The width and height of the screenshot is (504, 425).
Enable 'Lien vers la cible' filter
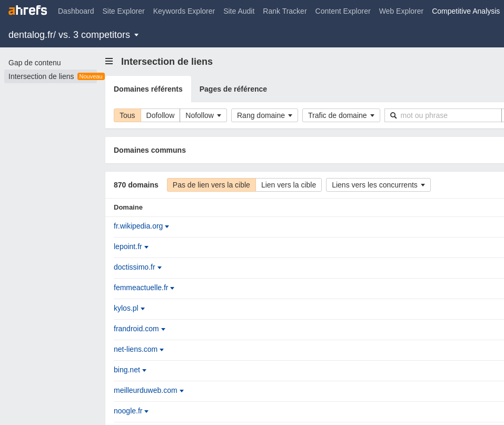pos(289,185)
